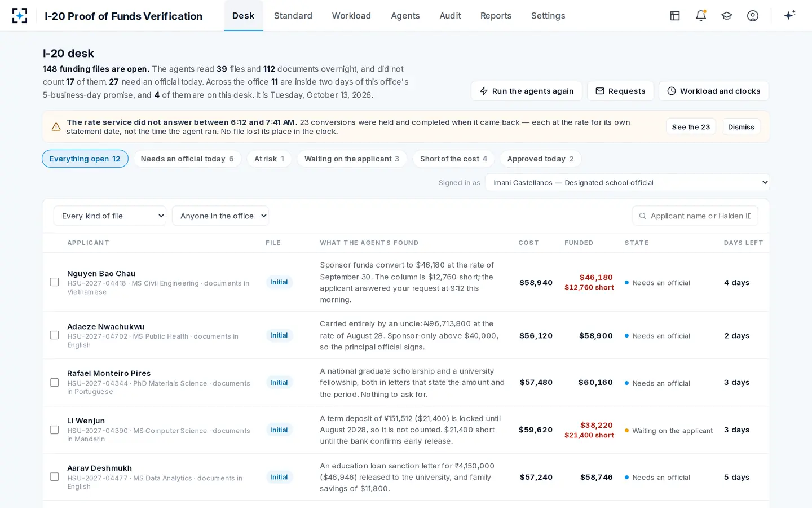Image resolution: width=812 pixels, height=508 pixels.
Task: Click the graduation cap icon
Action: pyautogui.click(x=727, y=16)
